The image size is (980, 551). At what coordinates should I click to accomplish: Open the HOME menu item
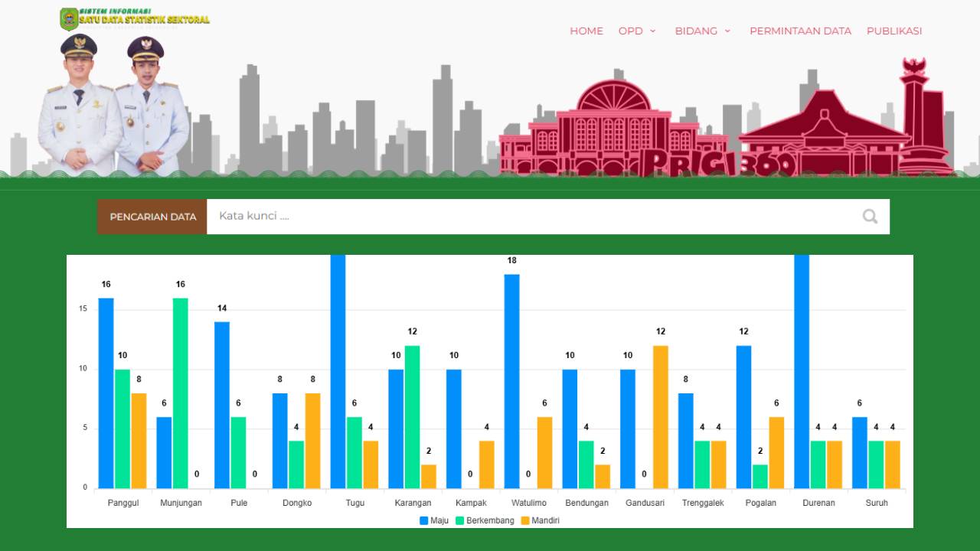(586, 31)
